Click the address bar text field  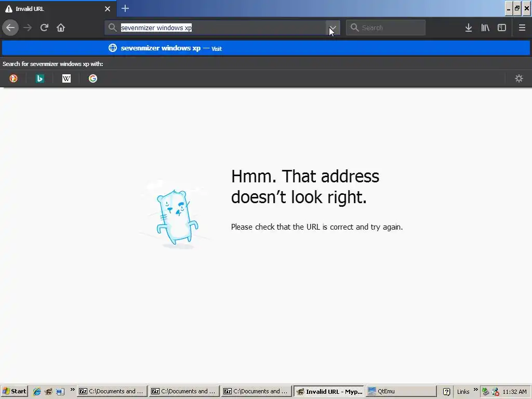click(x=222, y=28)
